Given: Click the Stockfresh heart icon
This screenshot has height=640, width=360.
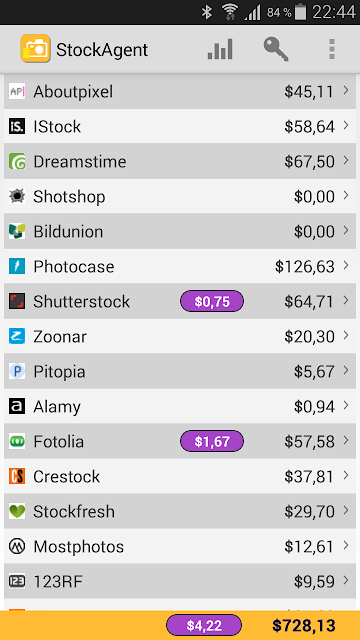Looking at the screenshot, I should (17, 511).
